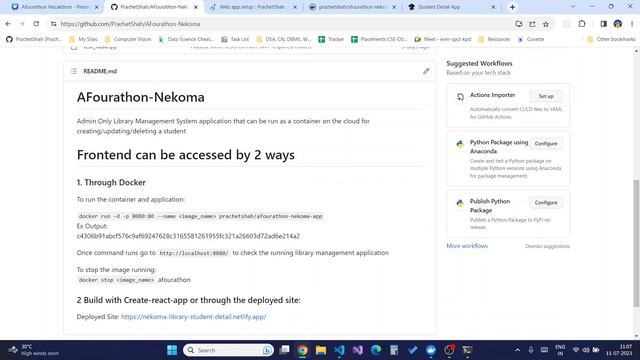Open Chrome menu three dots
Image resolution: width=640 pixels, height=360 pixels.
[632, 24]
